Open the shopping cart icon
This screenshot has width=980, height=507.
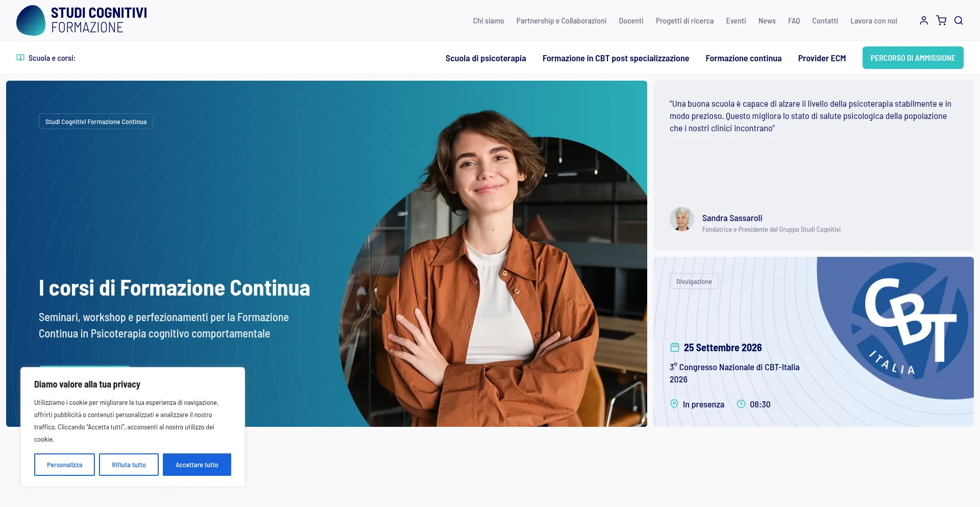pos(941,20)
